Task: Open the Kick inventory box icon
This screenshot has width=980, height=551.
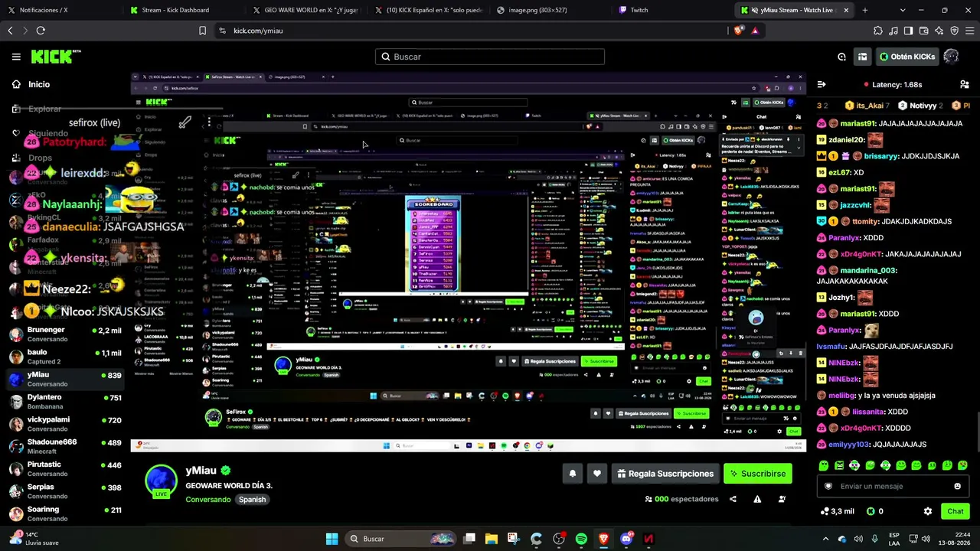Action: (862, 57)
